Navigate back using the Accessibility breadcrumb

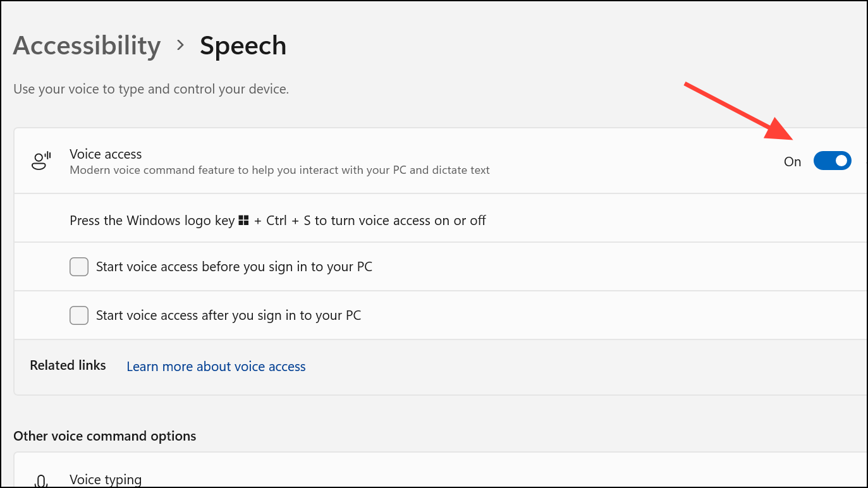[x=87, y=45]
